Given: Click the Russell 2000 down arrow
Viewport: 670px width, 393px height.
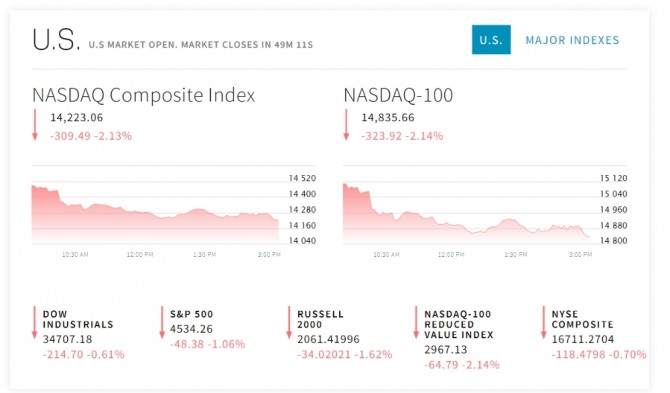Looking at the screenshot, I should [x=289, y=323].
